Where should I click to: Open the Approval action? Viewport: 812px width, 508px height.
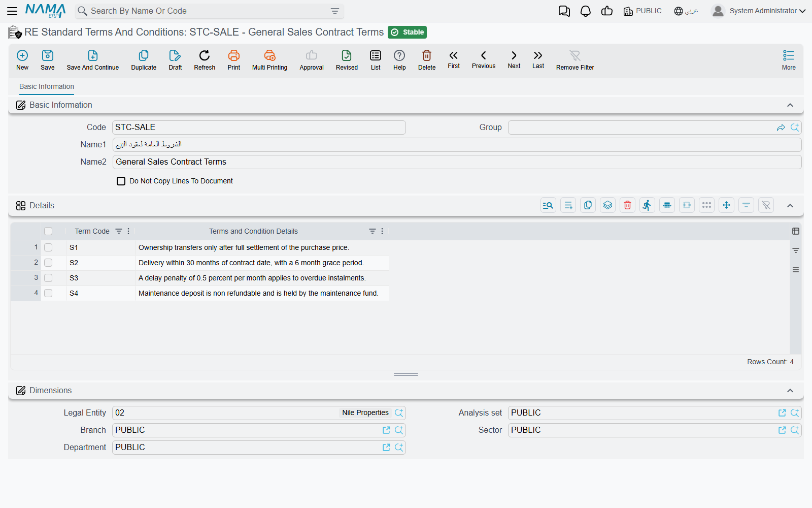point(312,60)
